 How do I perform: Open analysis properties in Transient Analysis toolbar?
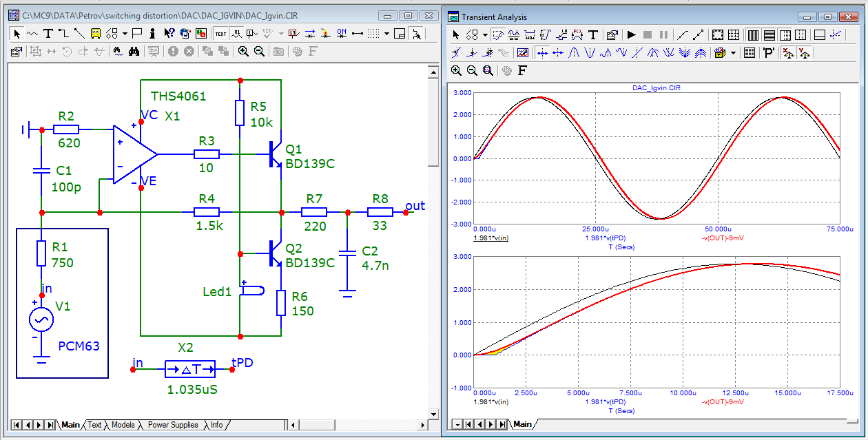tap(612, 35)
